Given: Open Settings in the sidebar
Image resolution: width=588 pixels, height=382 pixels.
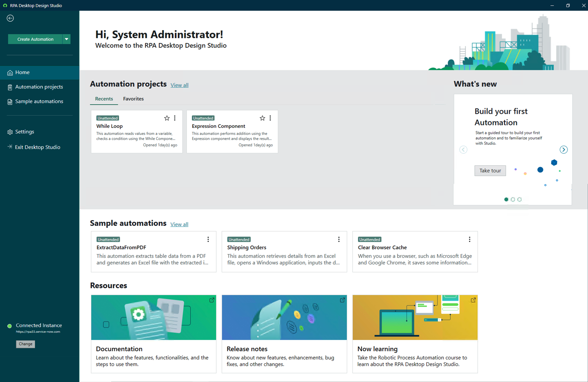Looking at the screenshot, I should 40,132.
